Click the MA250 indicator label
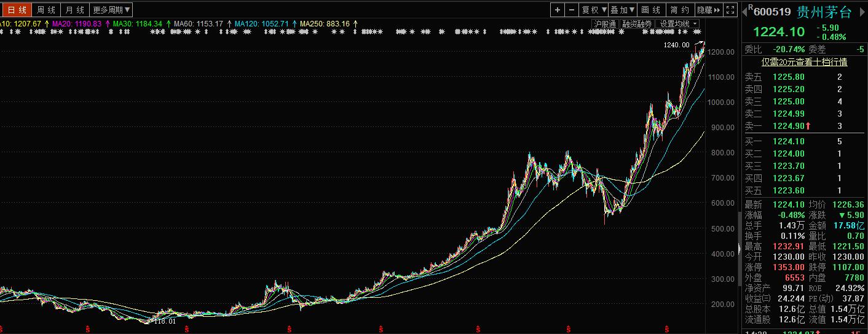Image resolution: width=868 pixels, height=334 pixels. coord(325,24)
